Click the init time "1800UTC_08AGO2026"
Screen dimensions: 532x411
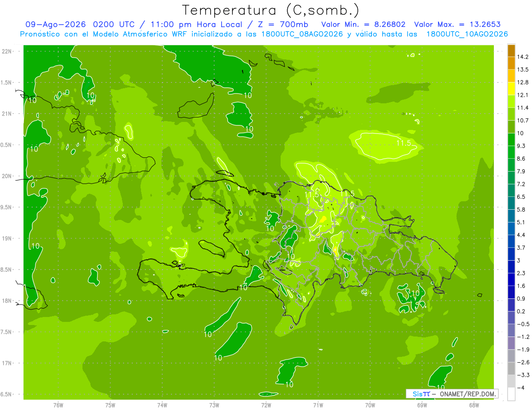pos(303,34)
